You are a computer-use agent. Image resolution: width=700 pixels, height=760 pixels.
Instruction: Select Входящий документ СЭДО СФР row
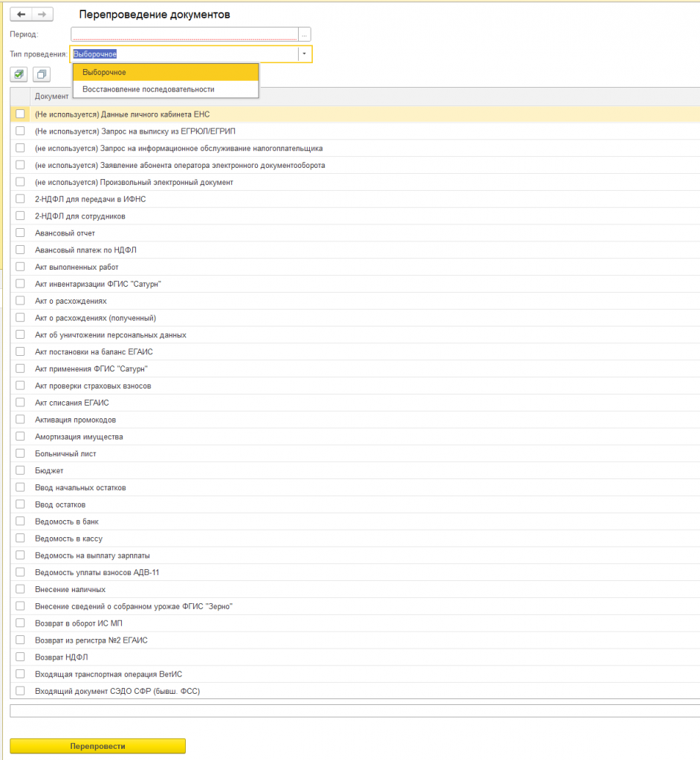tap(355, 691)
